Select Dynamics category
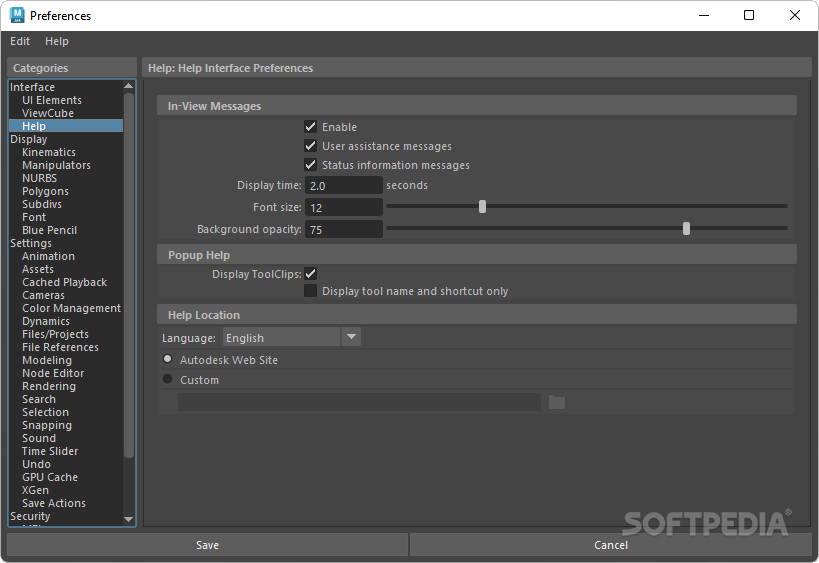The image size is (819, 563). click(x=45, y=321)
